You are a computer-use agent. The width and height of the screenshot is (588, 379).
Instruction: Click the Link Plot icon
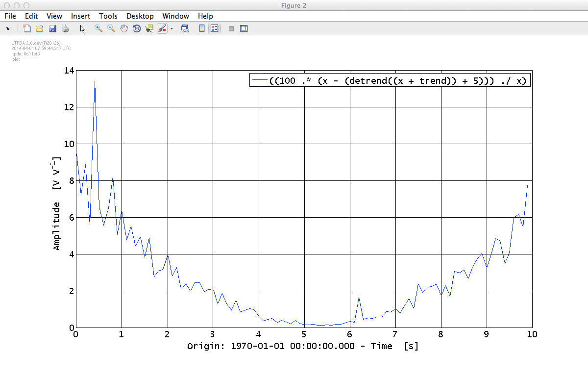tap(185, 29)
